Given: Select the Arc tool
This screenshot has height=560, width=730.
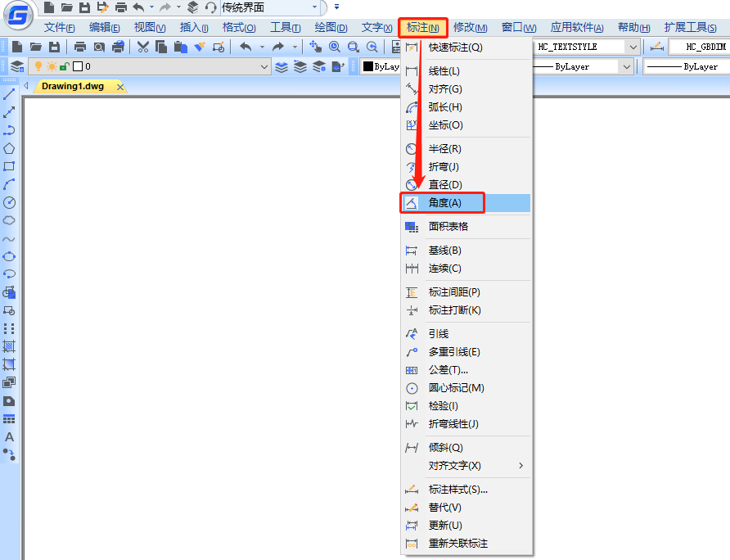Looking at the screenshot, I should pos(9,184).
